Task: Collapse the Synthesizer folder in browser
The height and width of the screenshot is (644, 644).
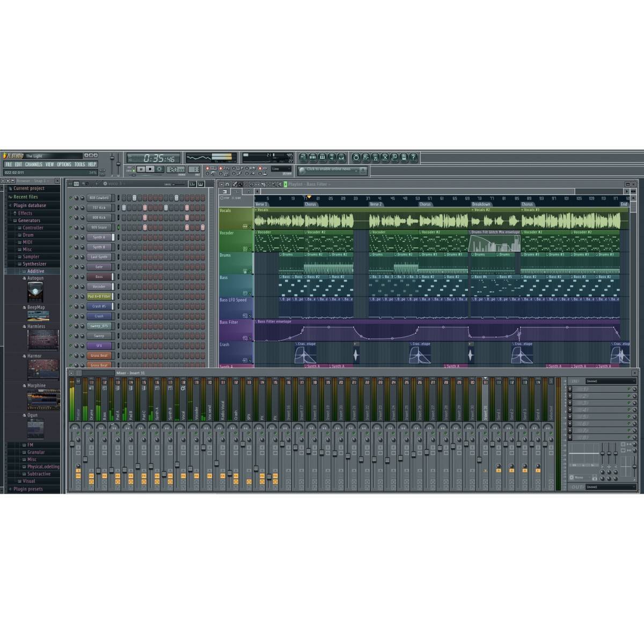Action: click(x=34, y=264)
